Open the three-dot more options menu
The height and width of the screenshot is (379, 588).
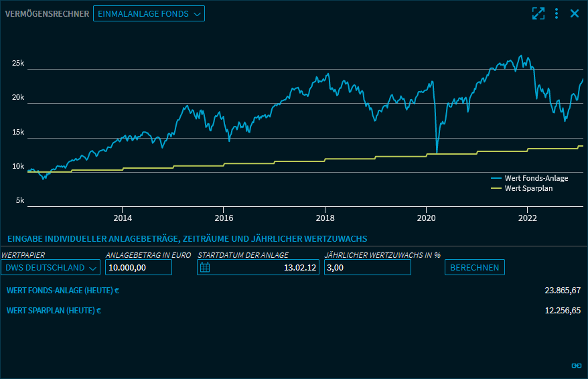[x=557, y=13]
